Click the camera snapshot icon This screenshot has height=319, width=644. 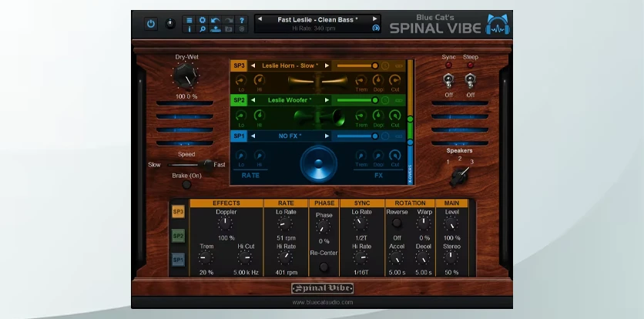(229, 29)
